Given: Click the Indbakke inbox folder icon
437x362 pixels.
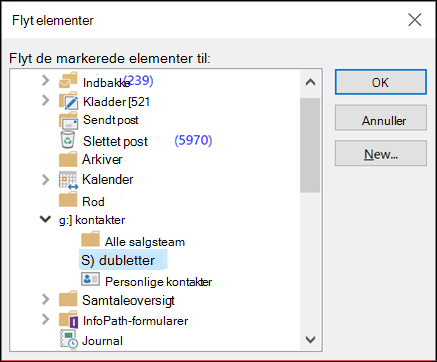Looking at the screenshot, I should [68, 81].
